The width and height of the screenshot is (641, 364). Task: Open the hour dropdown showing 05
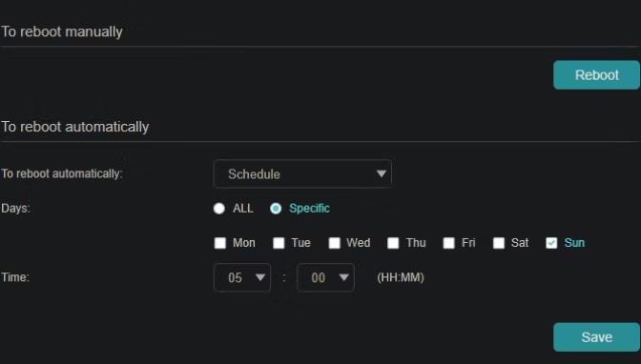[242, 278]
